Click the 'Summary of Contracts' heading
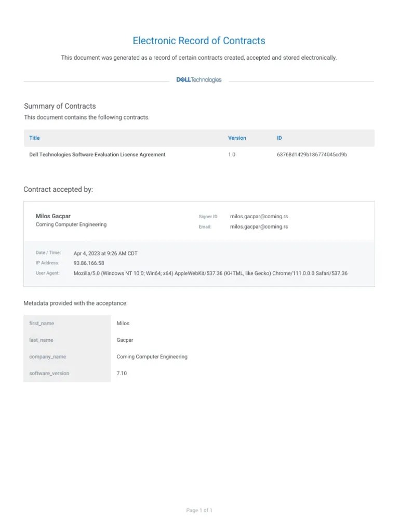 coord(60,106)
